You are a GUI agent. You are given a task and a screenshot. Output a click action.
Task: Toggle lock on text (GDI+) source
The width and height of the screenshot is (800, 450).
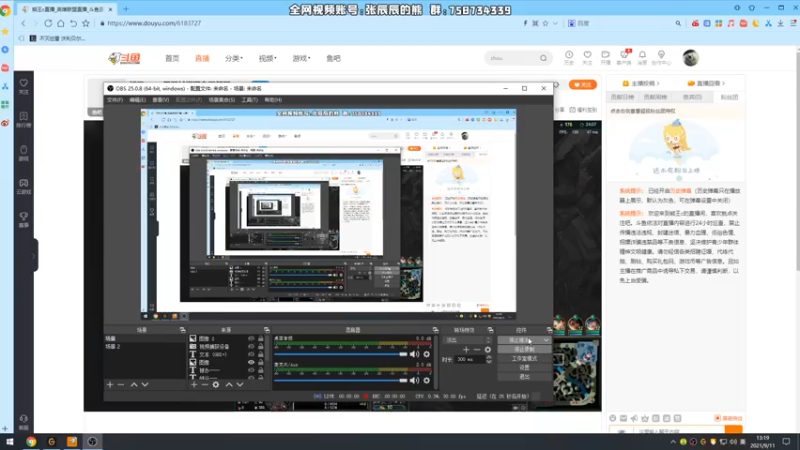click(261, 354)
